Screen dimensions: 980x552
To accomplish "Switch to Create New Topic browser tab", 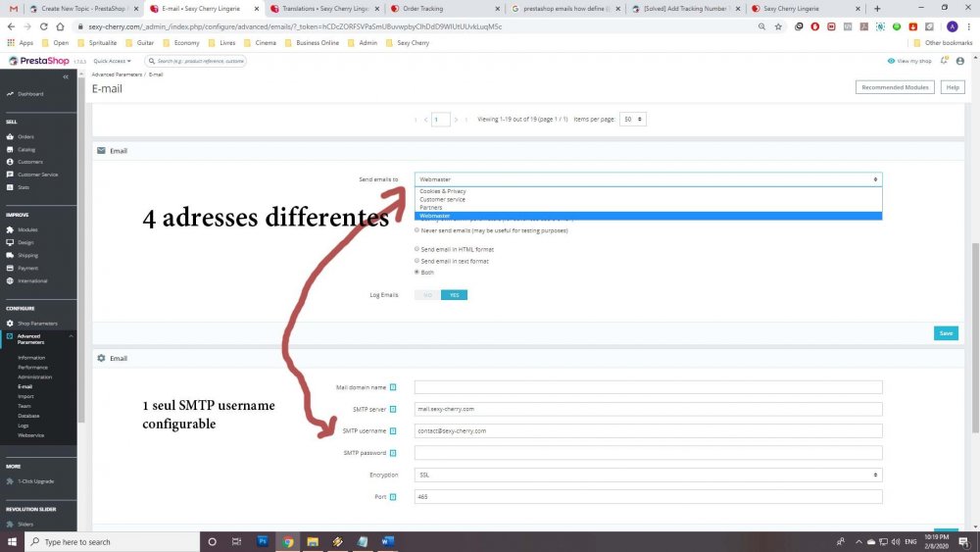I will point(83,9).
